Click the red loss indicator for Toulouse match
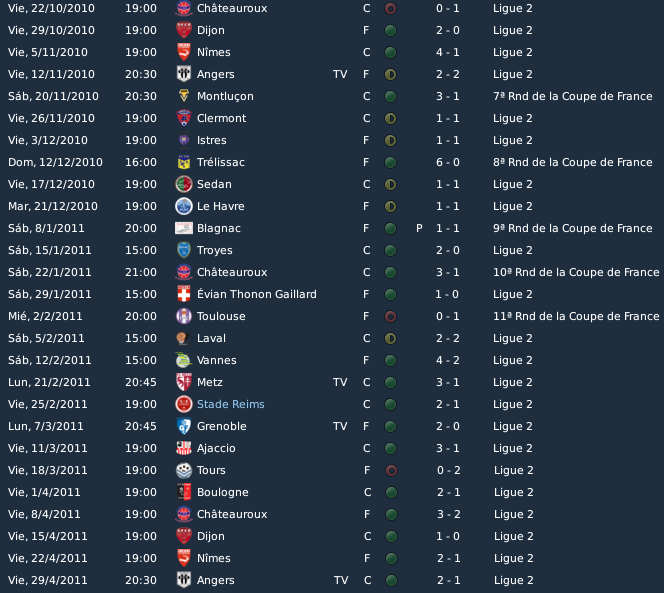The image size is (664, 593). pos(390,316)
